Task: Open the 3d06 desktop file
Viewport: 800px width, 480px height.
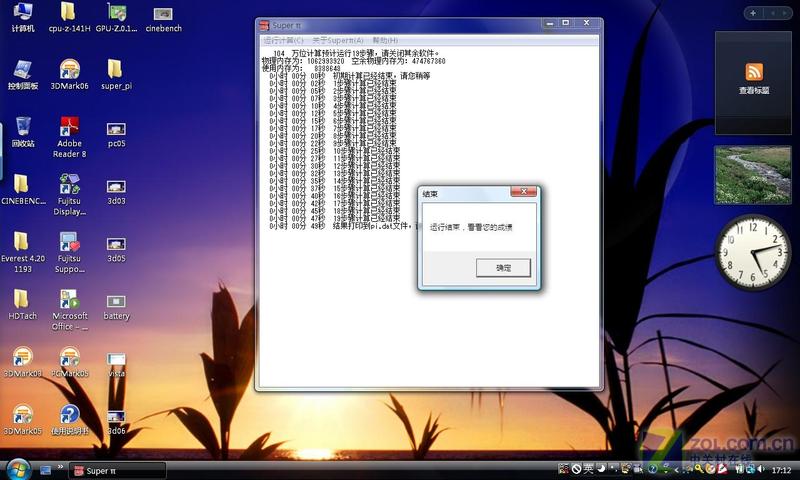Action: [x=116, y=422]
